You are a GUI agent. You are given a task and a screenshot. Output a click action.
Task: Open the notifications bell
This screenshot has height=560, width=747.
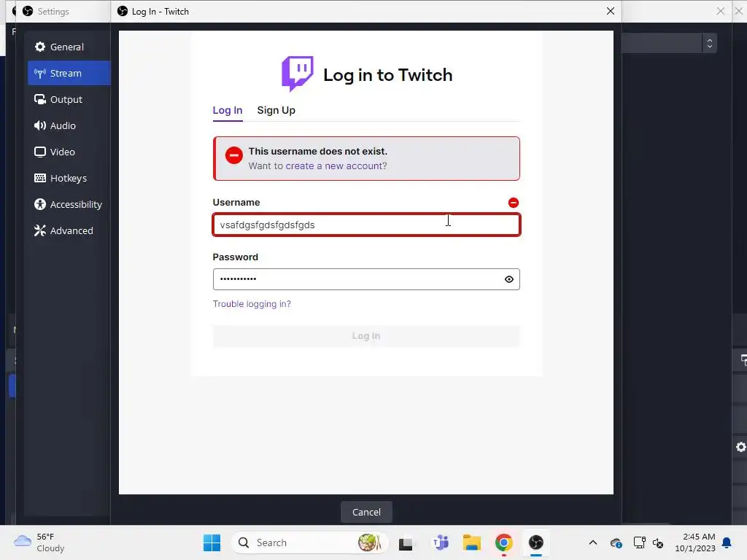click(x=727, y=542)
